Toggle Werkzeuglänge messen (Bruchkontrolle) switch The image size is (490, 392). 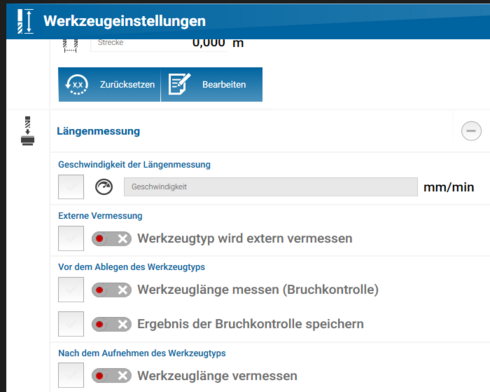(112, 290)
